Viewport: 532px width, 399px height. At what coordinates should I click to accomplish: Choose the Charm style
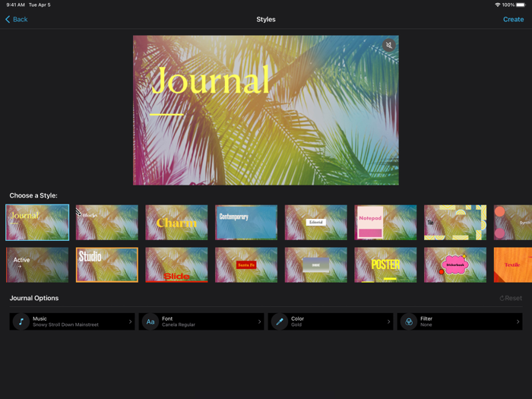click(x=176, y=223)
